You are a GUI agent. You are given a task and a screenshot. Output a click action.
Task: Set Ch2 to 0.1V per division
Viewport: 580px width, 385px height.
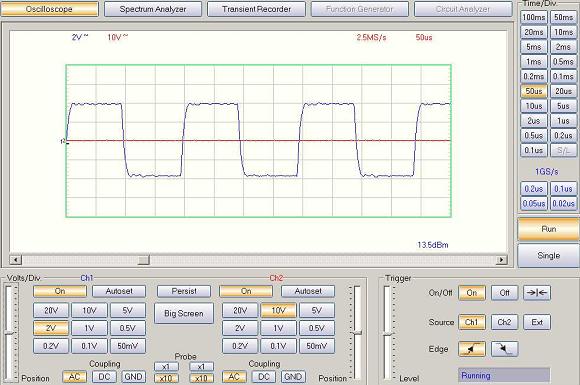coord(279,346)
